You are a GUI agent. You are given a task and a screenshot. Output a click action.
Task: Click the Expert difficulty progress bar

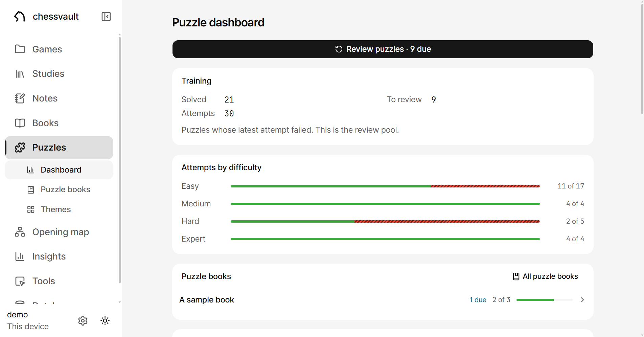point(385,239)
